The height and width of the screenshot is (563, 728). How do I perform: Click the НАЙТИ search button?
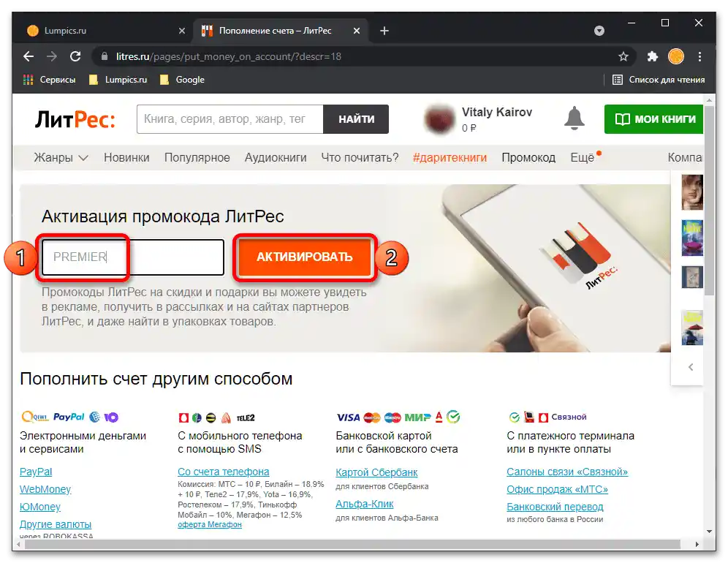point(356,119)
